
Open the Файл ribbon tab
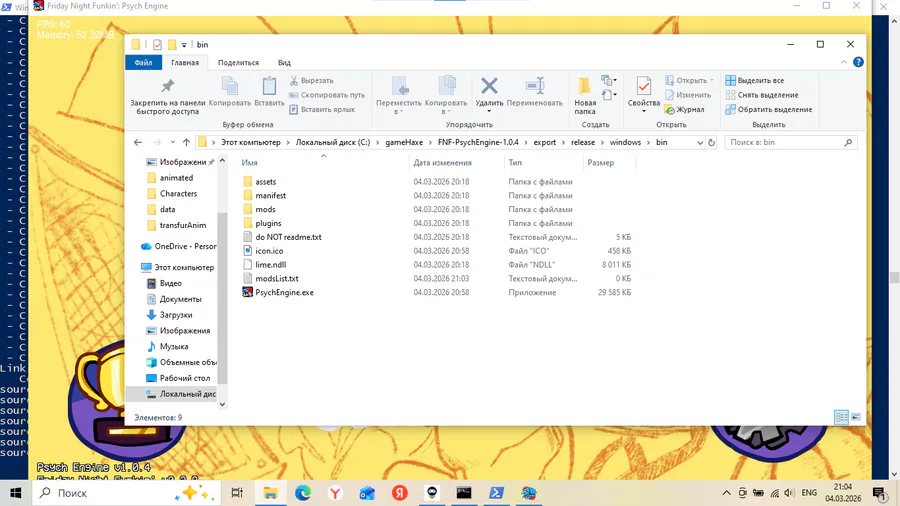pyautogui.click(x=143, y=63)
